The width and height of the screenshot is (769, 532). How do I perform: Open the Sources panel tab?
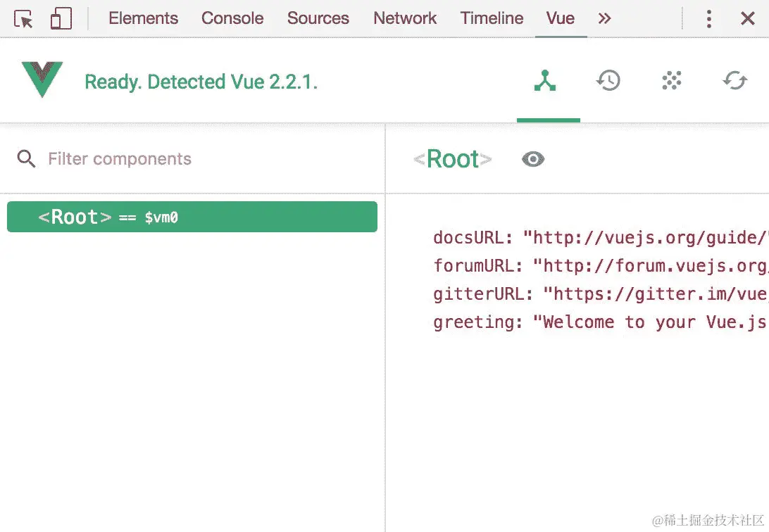pyautogui.click(x=318, y=18)
